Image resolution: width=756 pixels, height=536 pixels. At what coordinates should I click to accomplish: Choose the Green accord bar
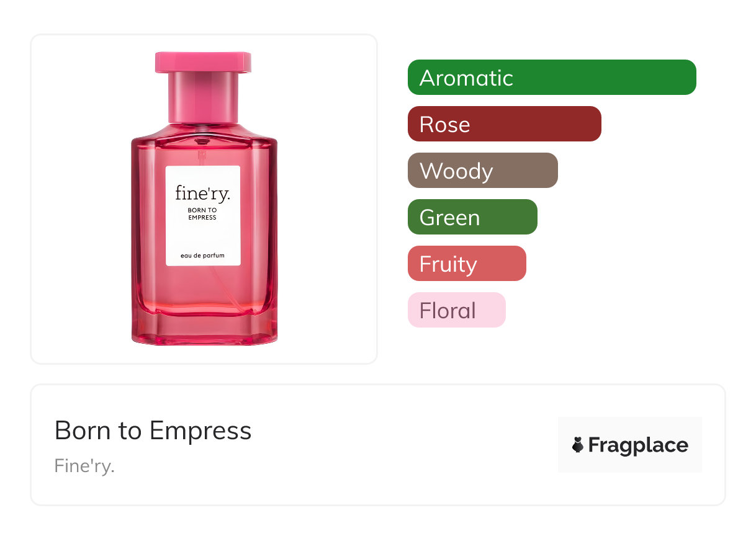[x=472, y=217]
